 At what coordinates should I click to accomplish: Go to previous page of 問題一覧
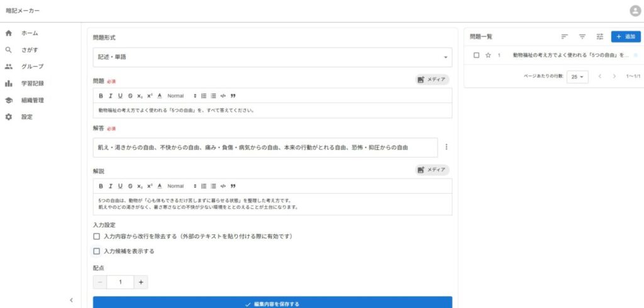599,77
